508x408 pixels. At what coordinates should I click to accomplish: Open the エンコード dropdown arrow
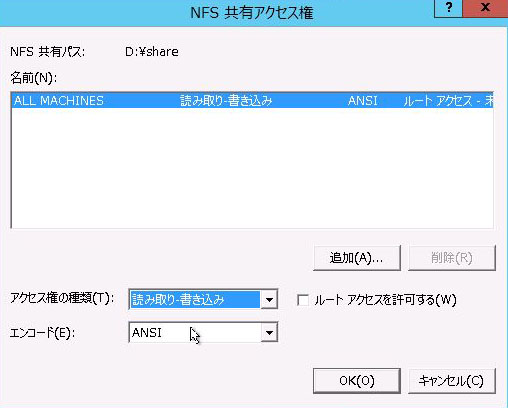[269, 332]
